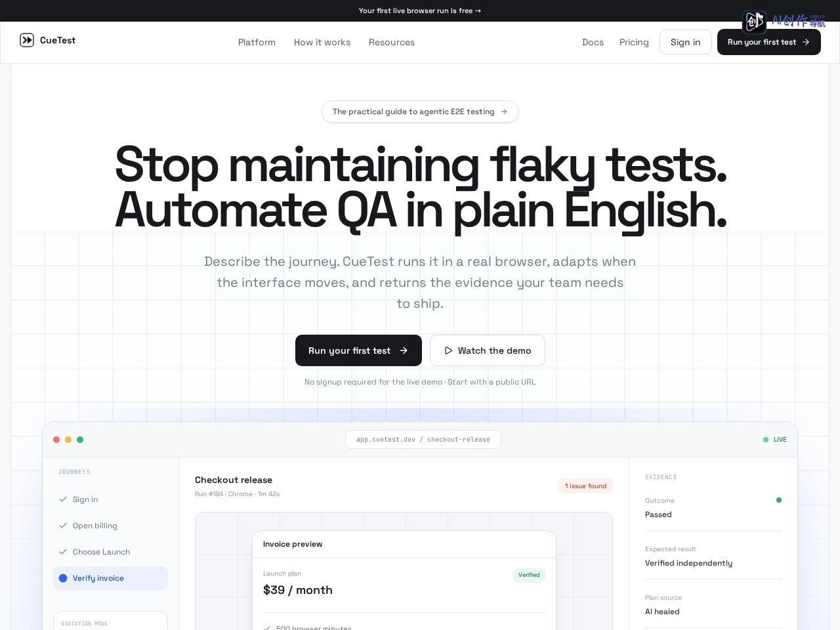Click the app.cuetest.dev / checkout-release address bar

click(423, 440)
